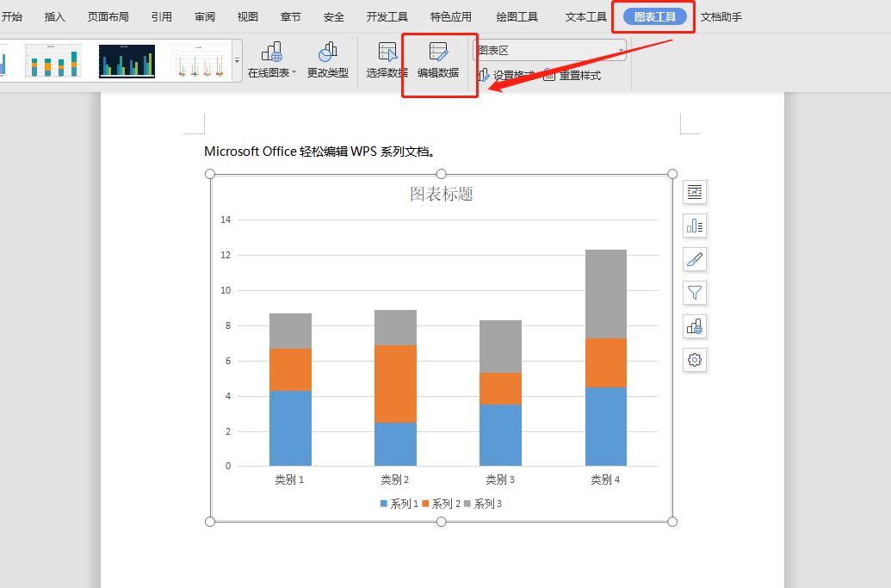891x588 pixels.
Task: Select the dark background chart style thumbnail
Action: pos(127,61)
